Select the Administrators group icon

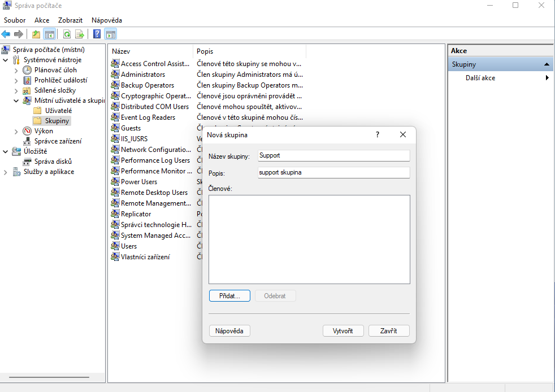pyautogui.click(x=115, y=75)
